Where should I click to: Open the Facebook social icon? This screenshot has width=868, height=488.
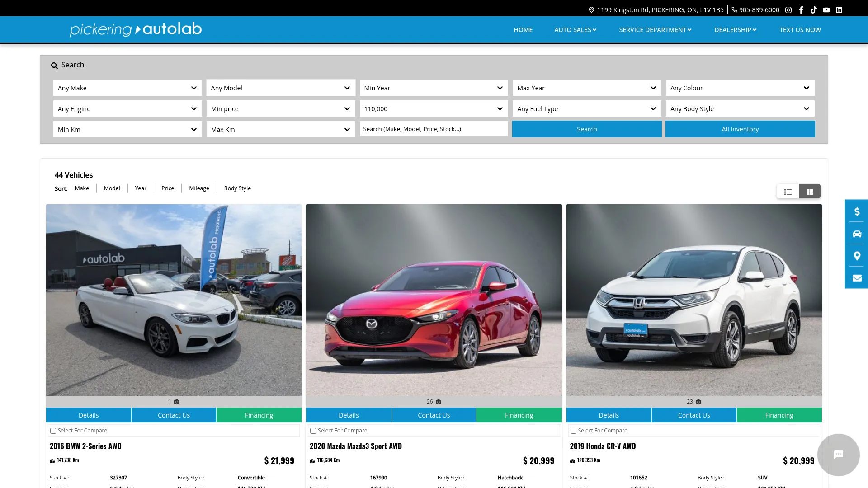tap(801, 10)
